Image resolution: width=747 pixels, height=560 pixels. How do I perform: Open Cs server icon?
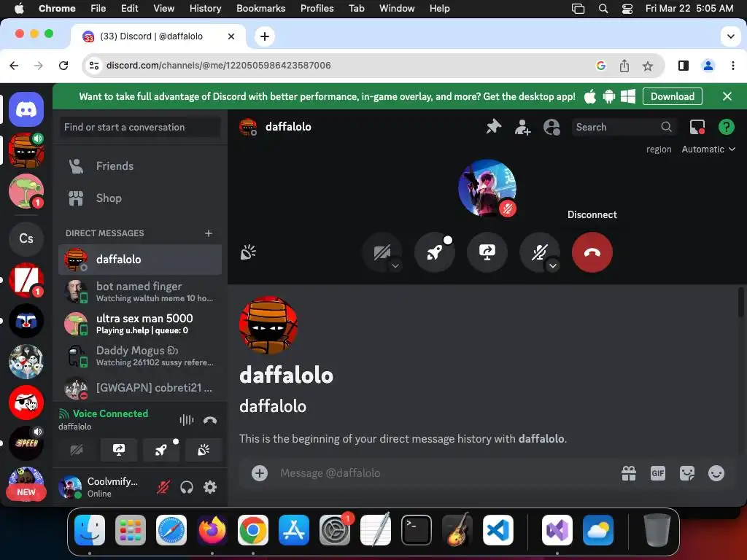click(x=26, y=238)
